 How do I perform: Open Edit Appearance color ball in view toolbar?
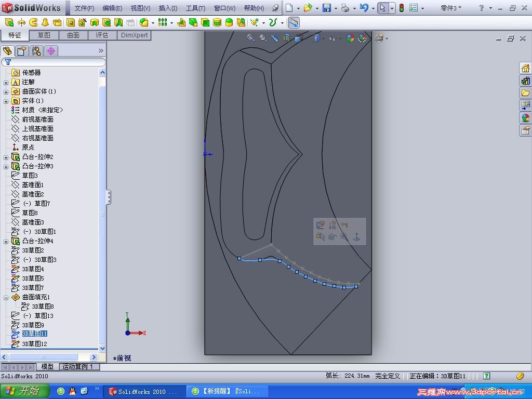(350, 38)
